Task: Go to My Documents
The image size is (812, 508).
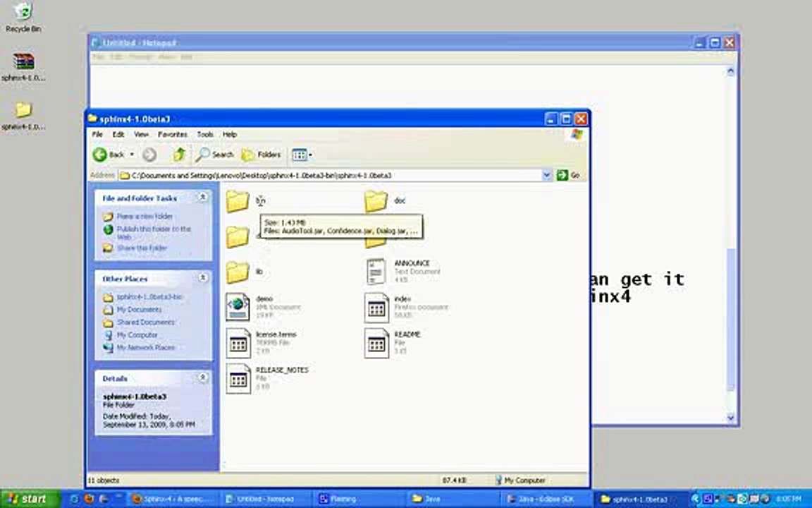Action: pyautogui.click(x=139, y=310)
